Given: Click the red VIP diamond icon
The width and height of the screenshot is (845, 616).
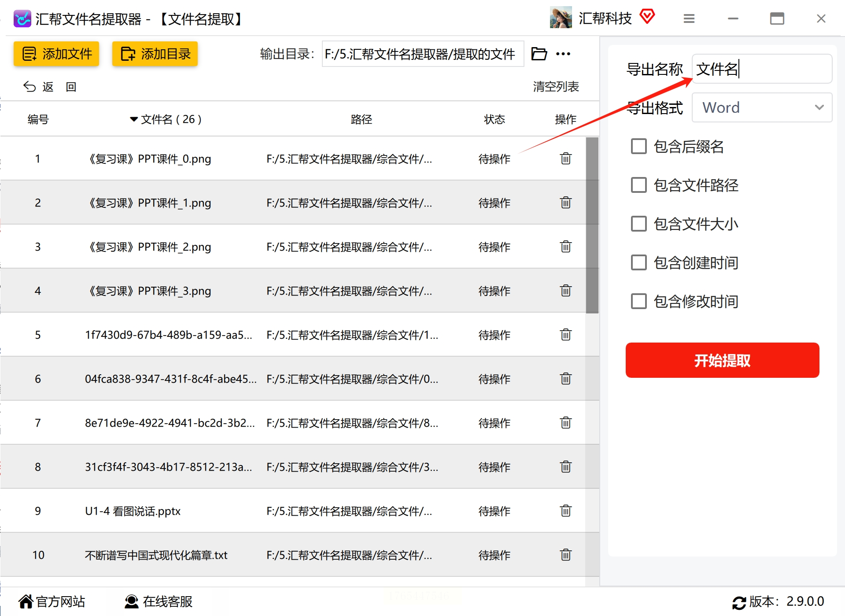Looking at the screenshot, I should (647, 17).
